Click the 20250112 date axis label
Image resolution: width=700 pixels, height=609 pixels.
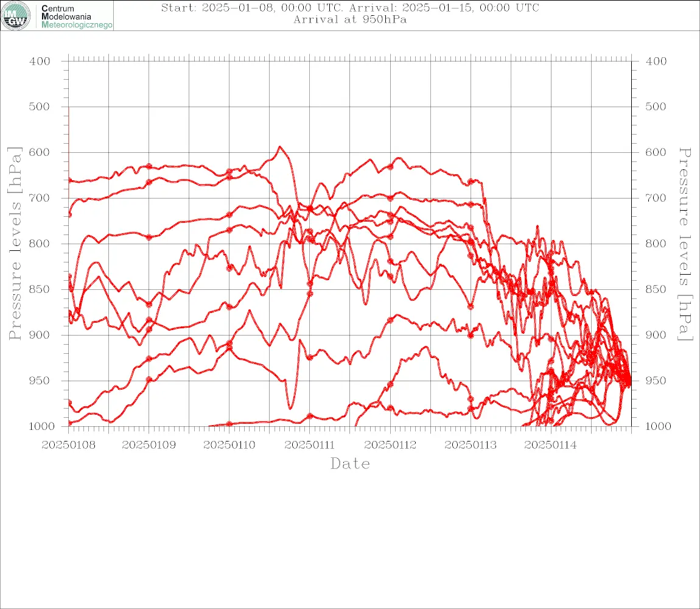[x=390, y=445]
